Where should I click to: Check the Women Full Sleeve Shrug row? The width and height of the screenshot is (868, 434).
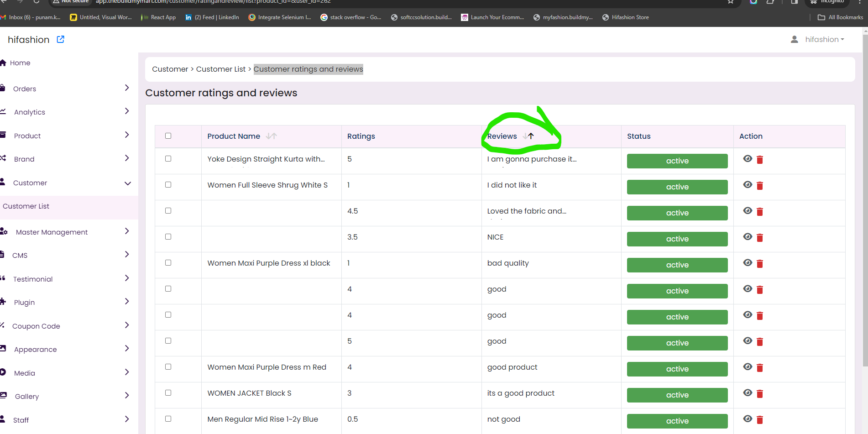tap(168, 184)
